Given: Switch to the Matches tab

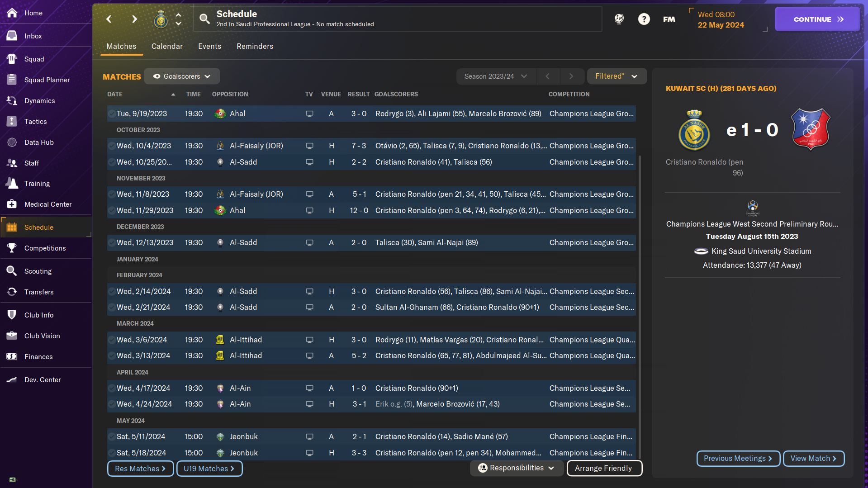Looking at the screenshot, I should [x=121, y=46].
